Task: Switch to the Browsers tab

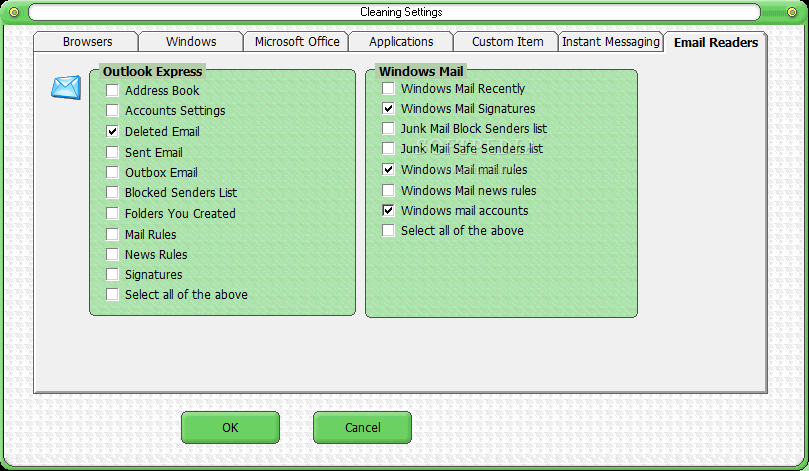Action: (x=86, y=42)
